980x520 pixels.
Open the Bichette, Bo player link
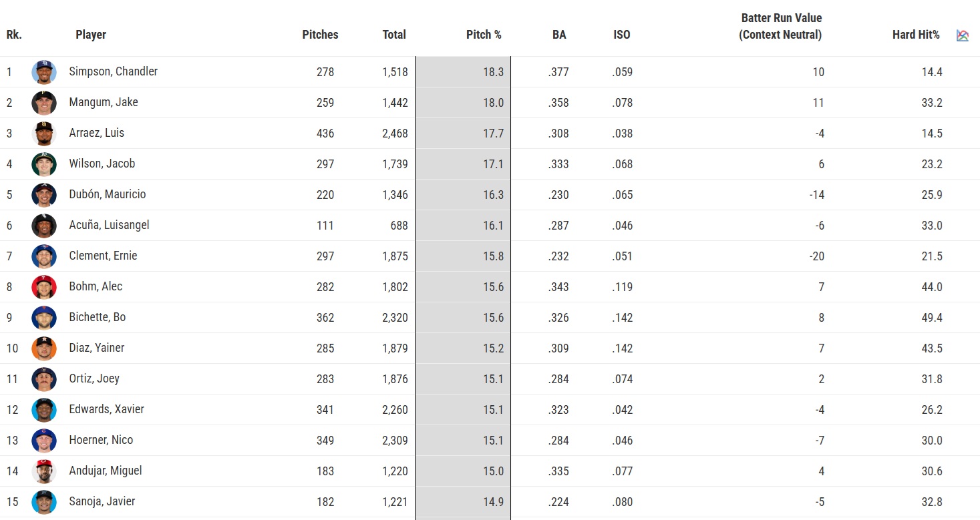pos(98,317)
